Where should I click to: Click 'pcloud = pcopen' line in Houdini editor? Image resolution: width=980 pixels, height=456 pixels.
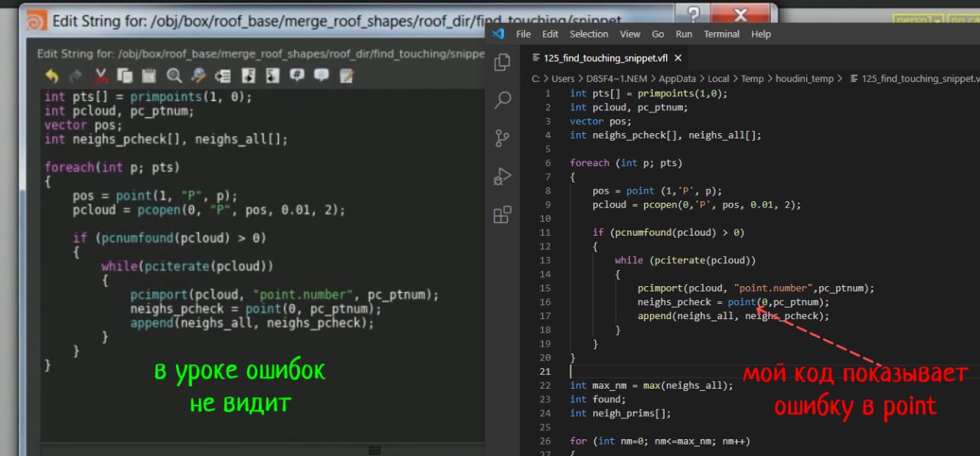209,210
